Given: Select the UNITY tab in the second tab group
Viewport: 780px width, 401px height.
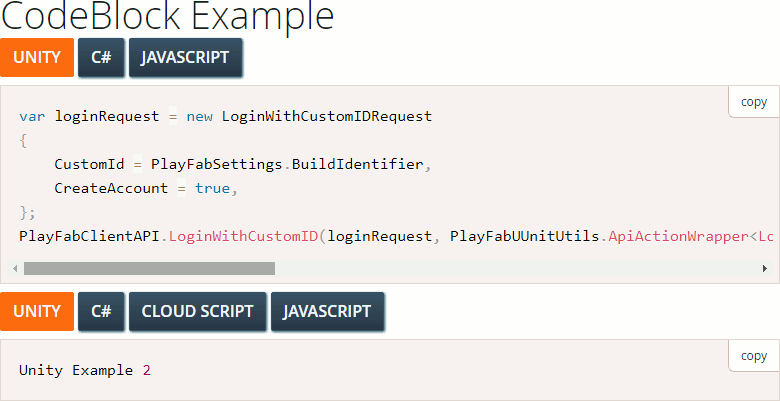Looking at the screenshot, I should [37, 311].
